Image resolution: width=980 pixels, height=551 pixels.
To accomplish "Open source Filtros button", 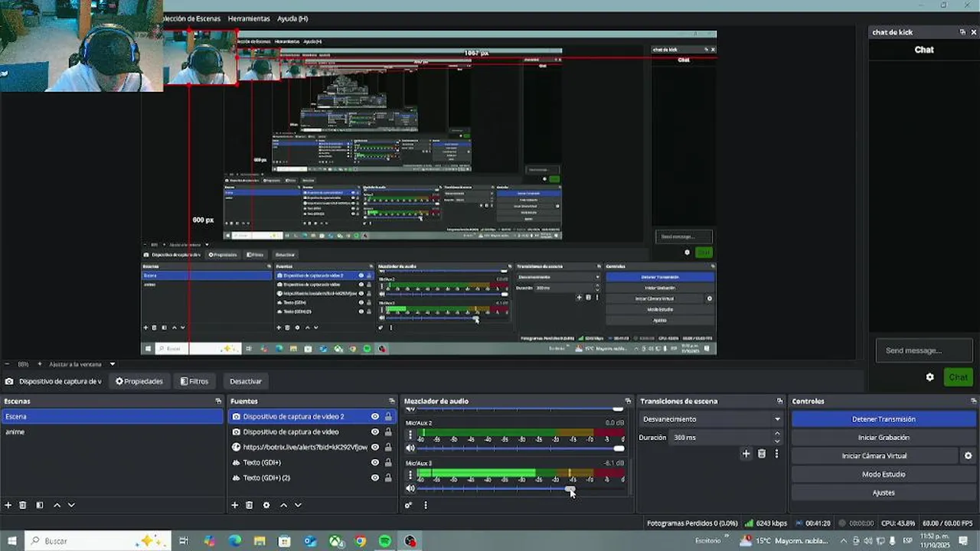I will pos(194,381).
